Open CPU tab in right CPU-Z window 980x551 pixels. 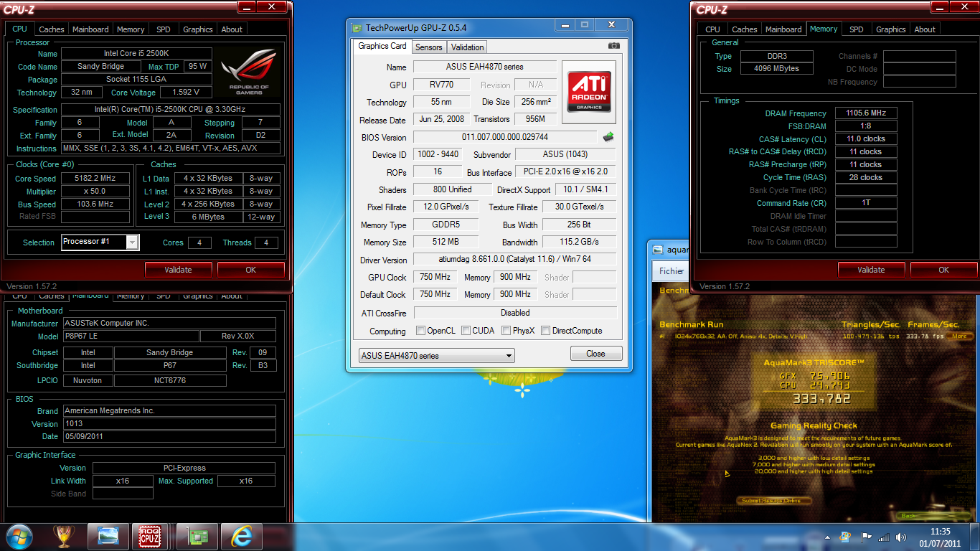tap(712, 29)
